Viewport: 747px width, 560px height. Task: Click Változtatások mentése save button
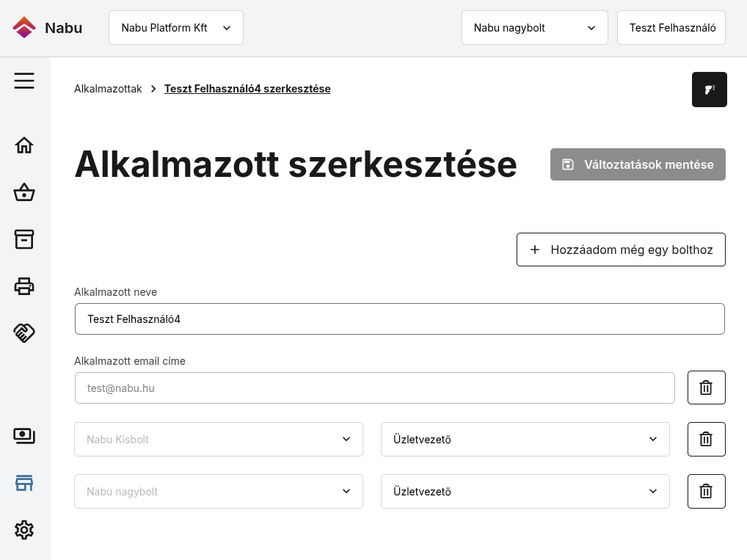638,164
